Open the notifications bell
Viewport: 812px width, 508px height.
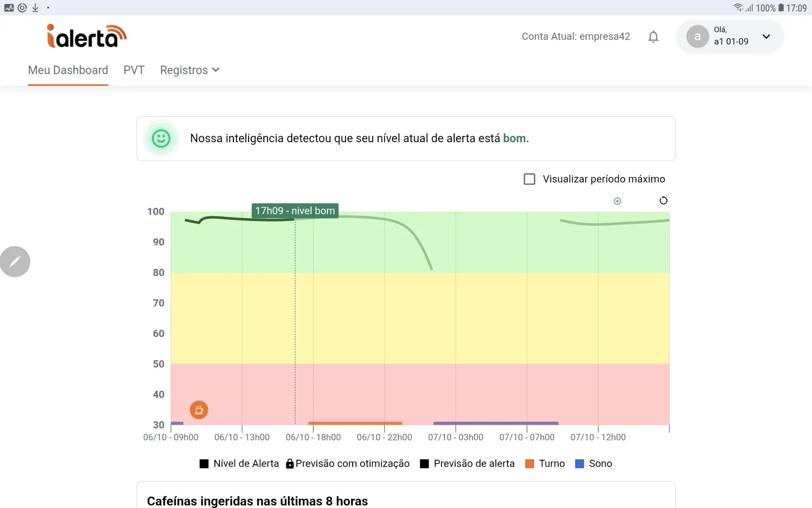click(653, 37)
